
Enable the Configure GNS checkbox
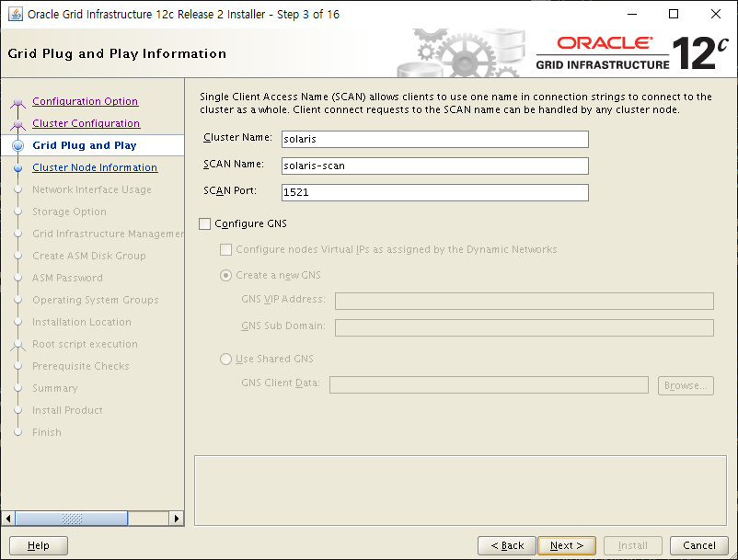[204, 223]
